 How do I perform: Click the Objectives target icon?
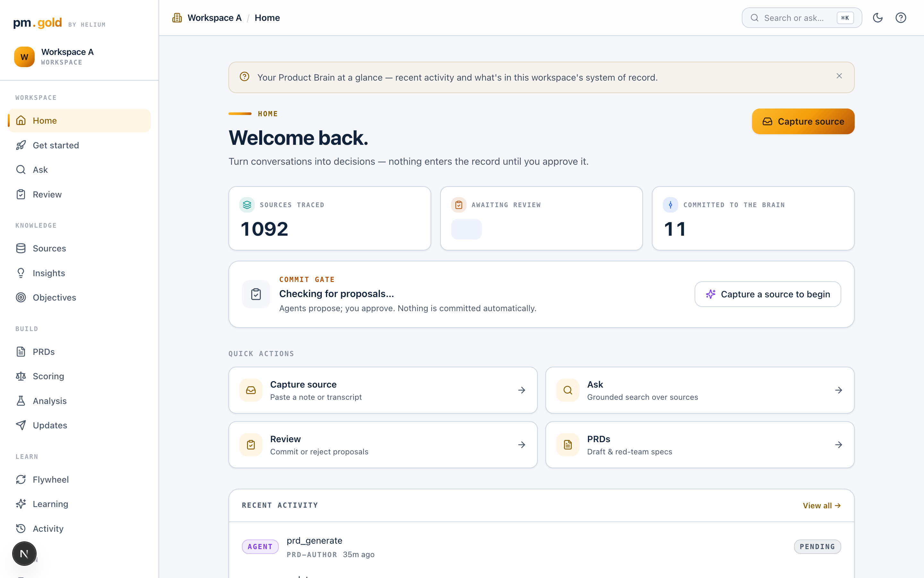(21, 297)
